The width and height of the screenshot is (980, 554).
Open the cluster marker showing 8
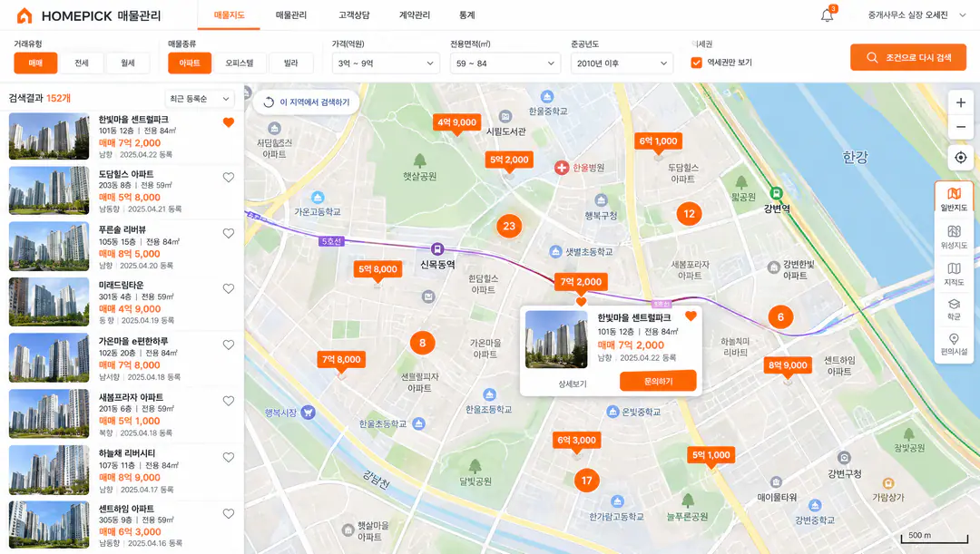click(423, 342)
